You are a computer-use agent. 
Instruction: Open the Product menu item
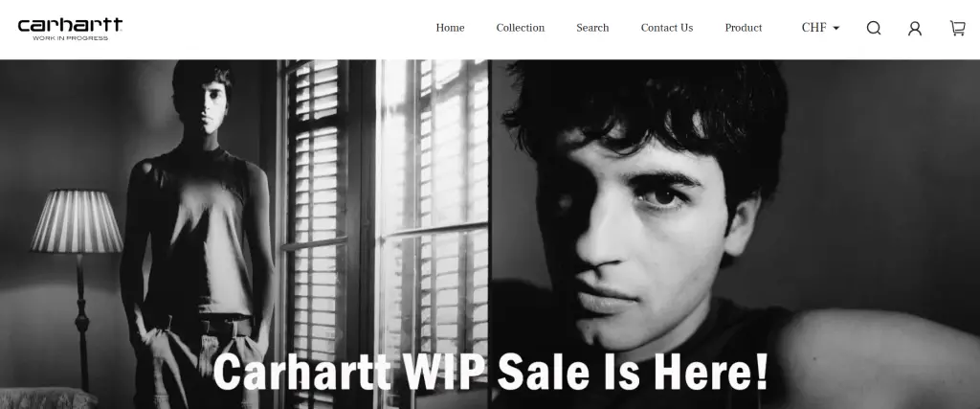point(743,28)
